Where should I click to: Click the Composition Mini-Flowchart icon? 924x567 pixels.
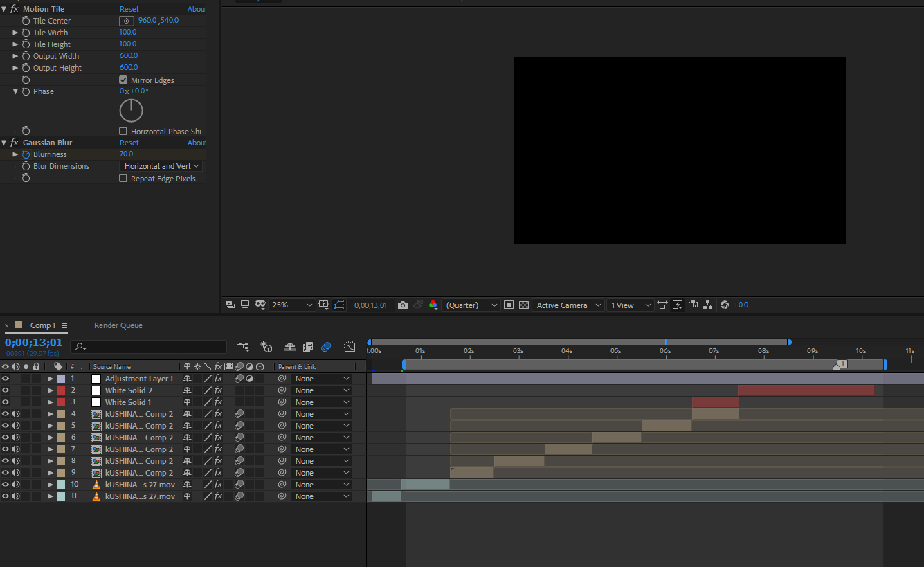pyautogui.click(x=243, y=347)
